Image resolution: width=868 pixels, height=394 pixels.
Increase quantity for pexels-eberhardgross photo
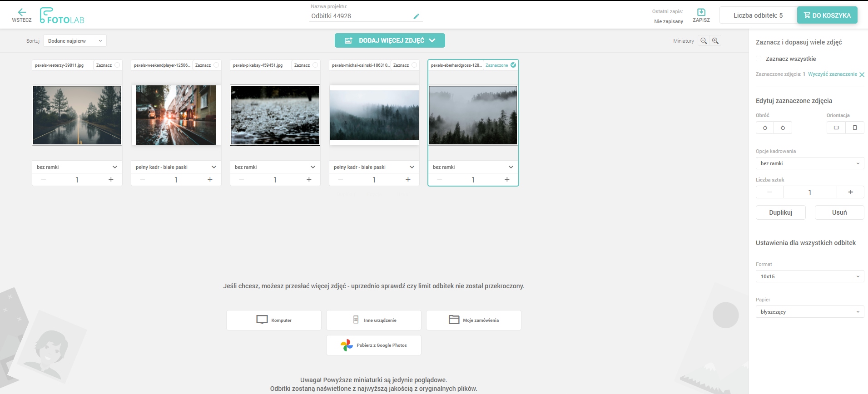[x=507, y=179]
